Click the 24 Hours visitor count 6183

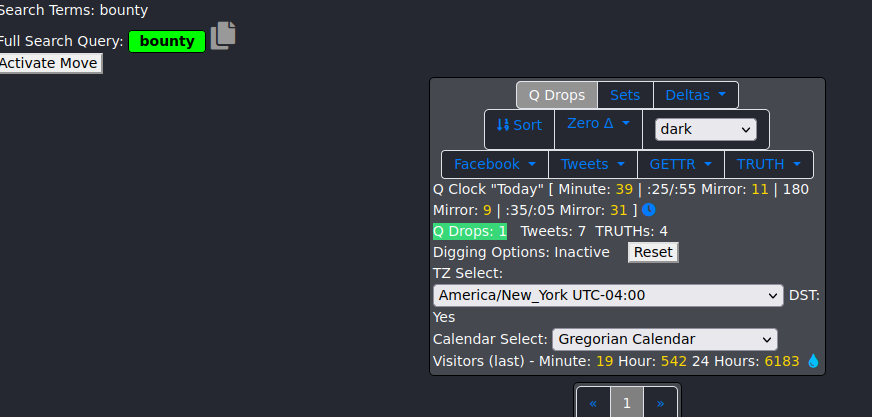pyautogui.click(x=781, y=361)
